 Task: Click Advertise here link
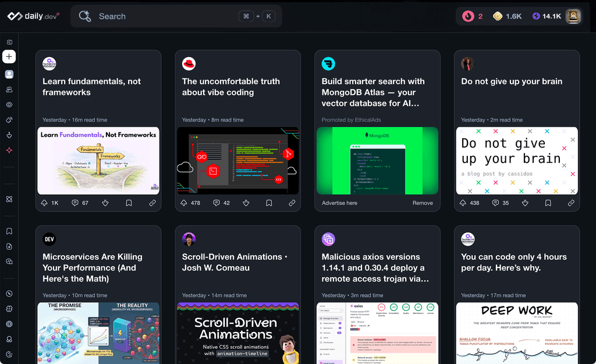(339, 203)
